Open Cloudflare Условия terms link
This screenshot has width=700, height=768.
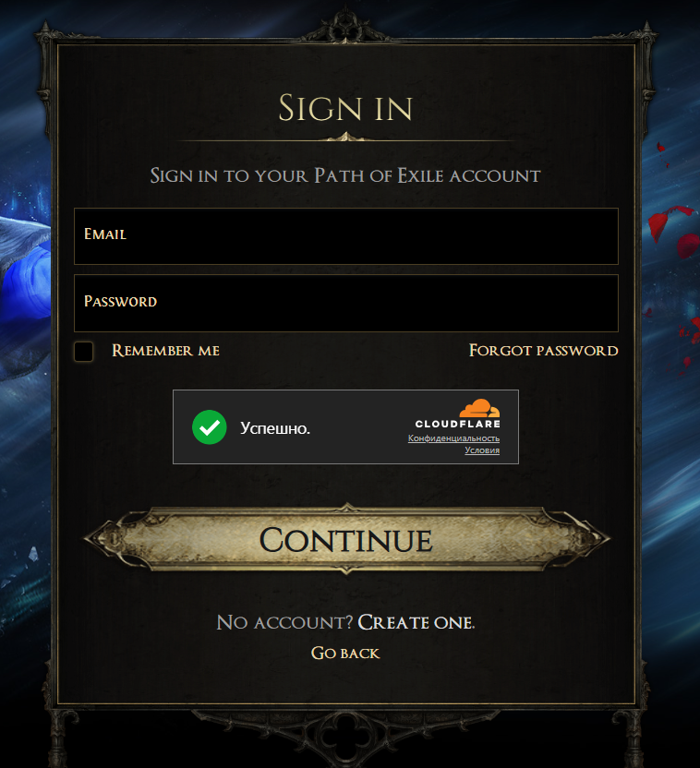[x=482, y=450]
